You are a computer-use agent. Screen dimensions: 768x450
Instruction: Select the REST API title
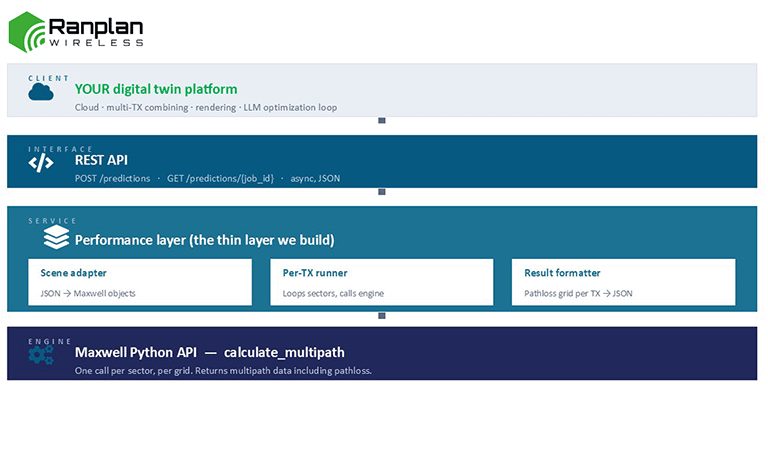[x=101, y=160]
